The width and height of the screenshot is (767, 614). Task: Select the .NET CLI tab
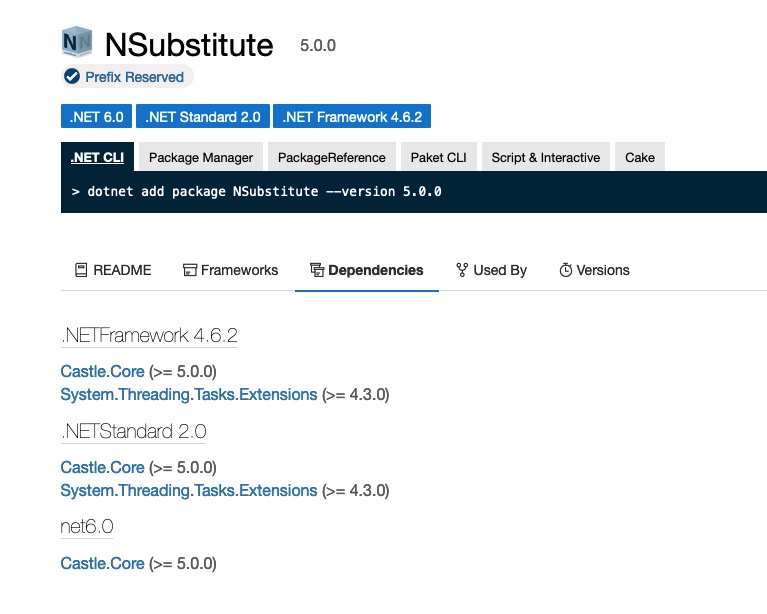coord(97,157)
